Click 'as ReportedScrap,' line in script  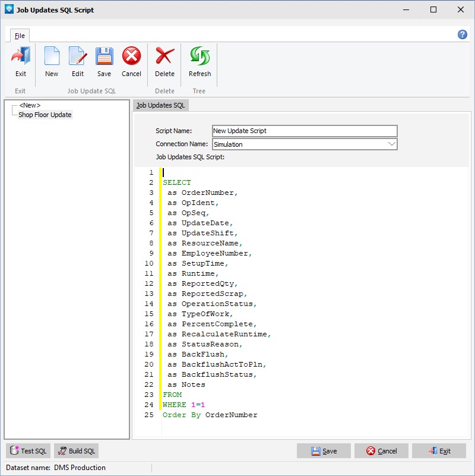point(207,294)
